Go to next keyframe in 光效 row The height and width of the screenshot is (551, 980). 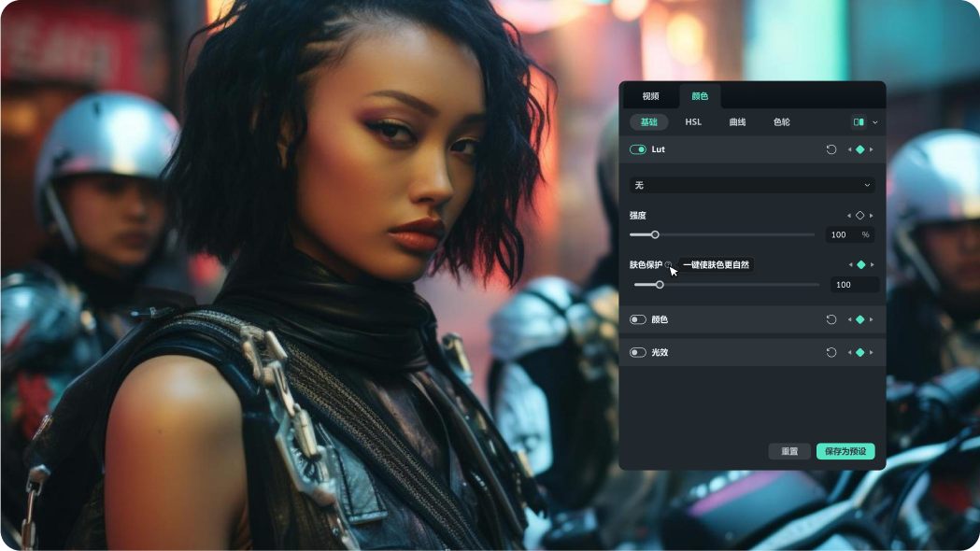(x=872, y=353)
